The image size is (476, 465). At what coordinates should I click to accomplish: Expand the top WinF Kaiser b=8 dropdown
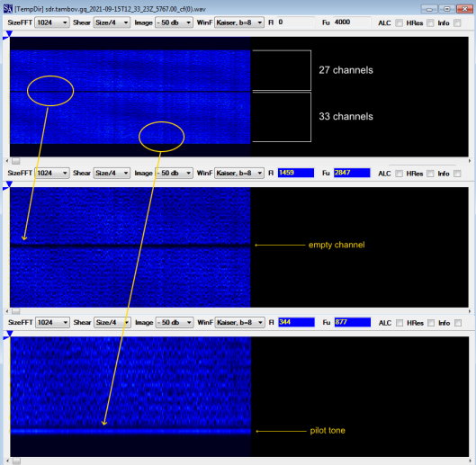239,22
